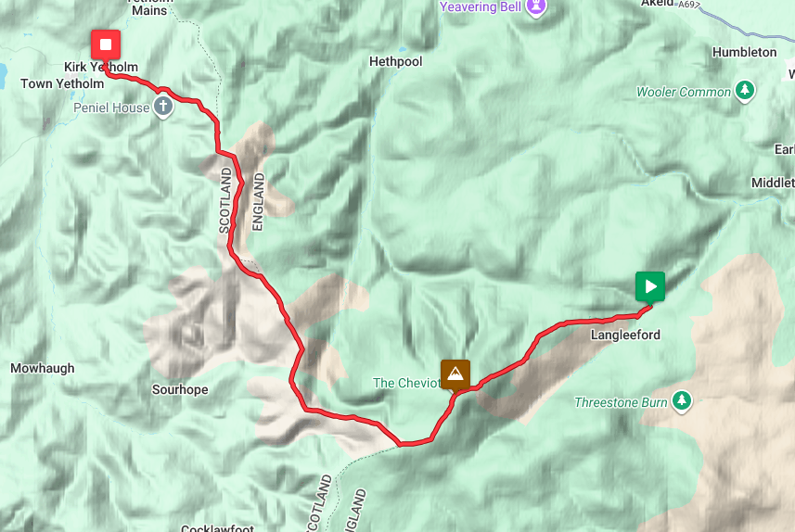Select The Cheviot brown mountain peak icon
795x532 pixels.
click(x=455, y=374)
